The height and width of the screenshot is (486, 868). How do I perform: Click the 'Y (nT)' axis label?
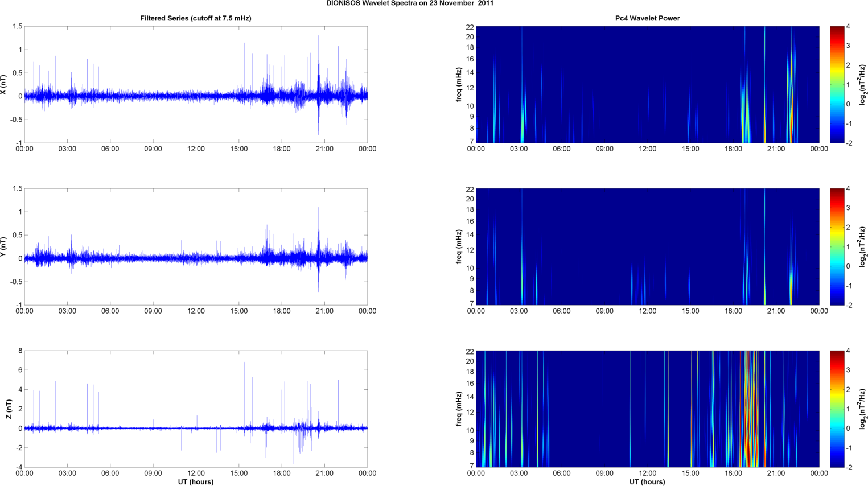click(4, 247)
